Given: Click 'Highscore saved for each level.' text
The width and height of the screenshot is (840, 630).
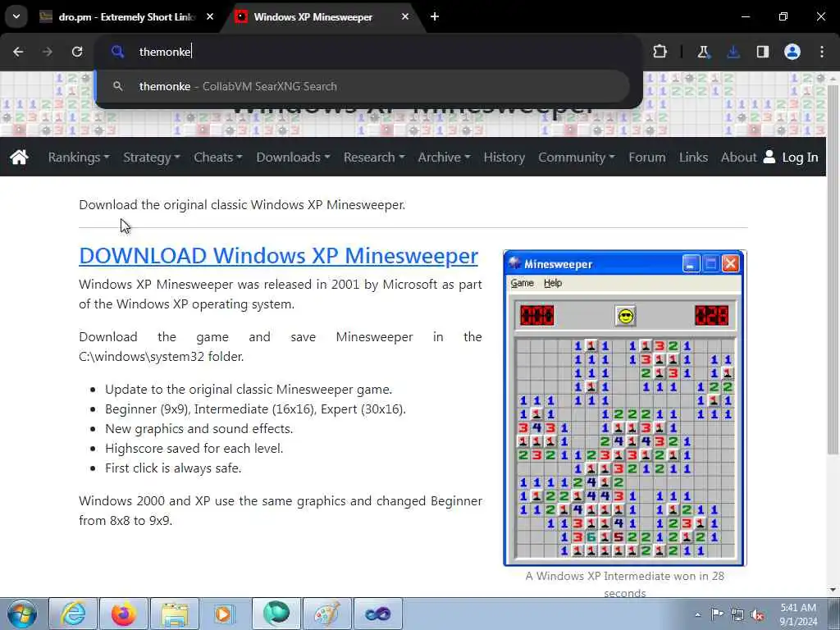Looking at the screenshot, I should point(194,448).
